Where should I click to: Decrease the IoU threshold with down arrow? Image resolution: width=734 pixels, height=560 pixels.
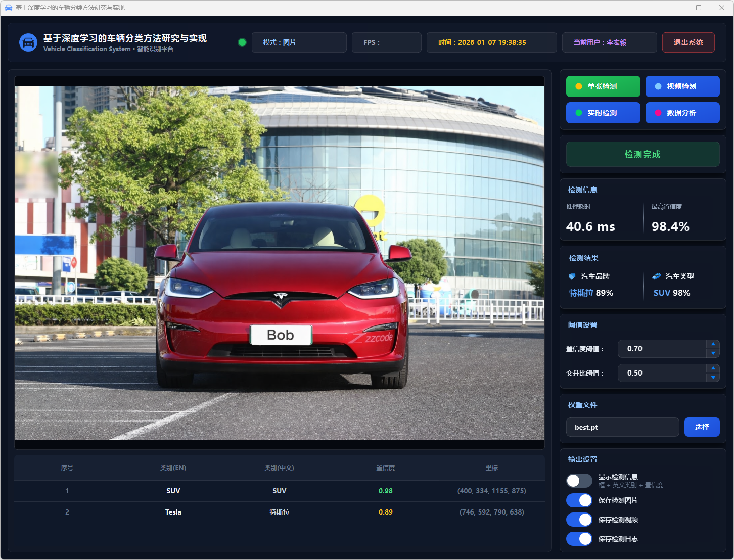coord(713,378)
